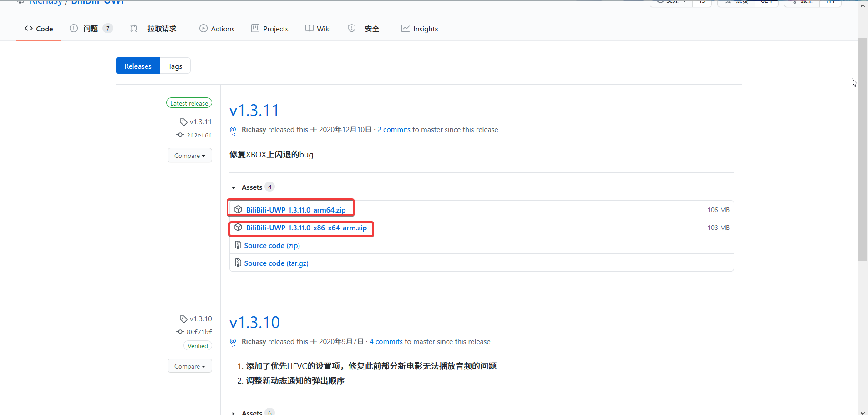Open Richasy profile in v1.3.11 release

[x=254, y=130]
